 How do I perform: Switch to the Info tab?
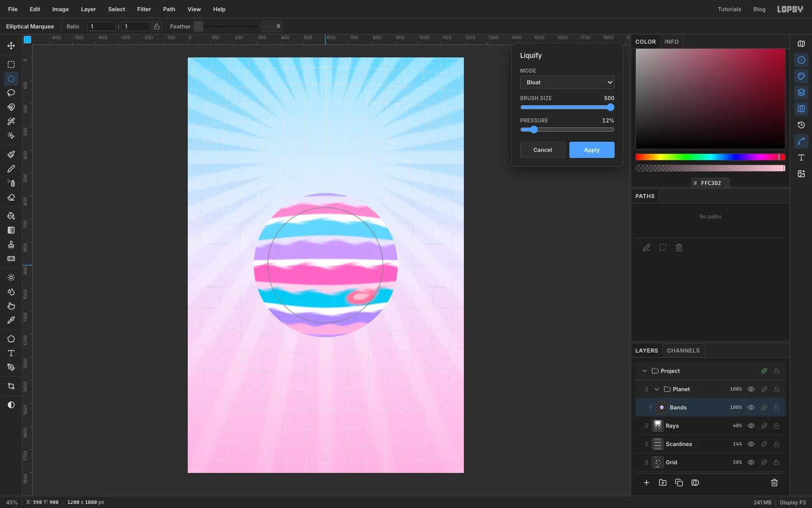(x=671, y=42)
